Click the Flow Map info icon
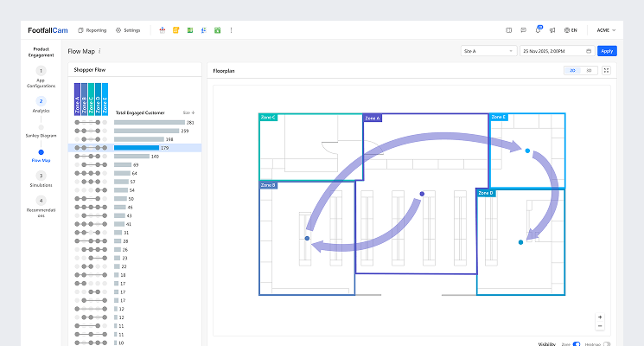The height and width of the screenshot is (346, 644). (x=99, y=51)
